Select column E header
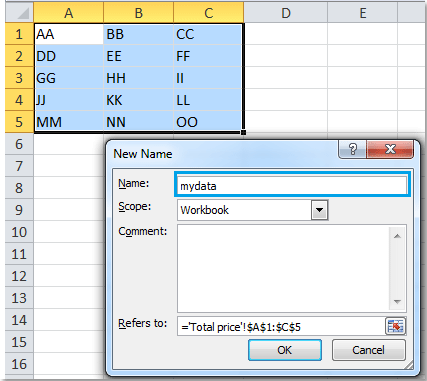 click(x=363, y=13)
